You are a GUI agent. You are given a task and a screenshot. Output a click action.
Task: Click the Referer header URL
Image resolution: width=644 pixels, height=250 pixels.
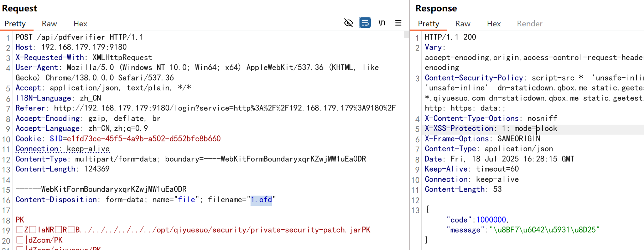(224, 108)
